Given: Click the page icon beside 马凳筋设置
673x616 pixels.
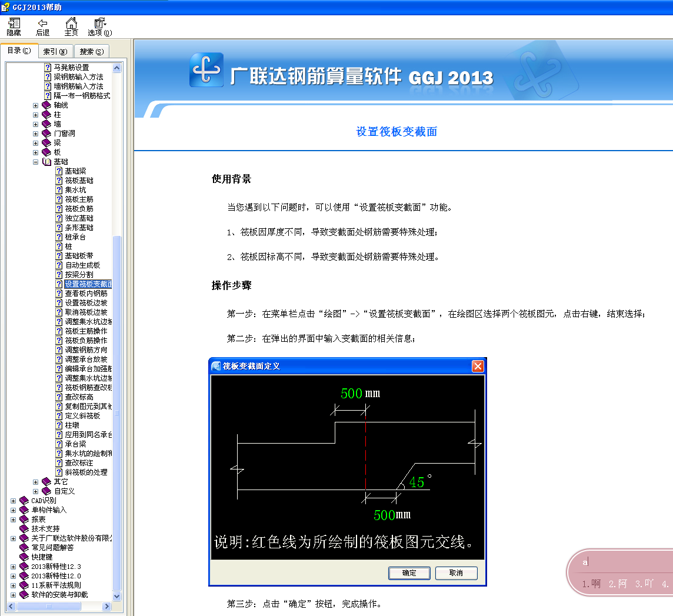Looking at the screenshot, I should point(48,68).
